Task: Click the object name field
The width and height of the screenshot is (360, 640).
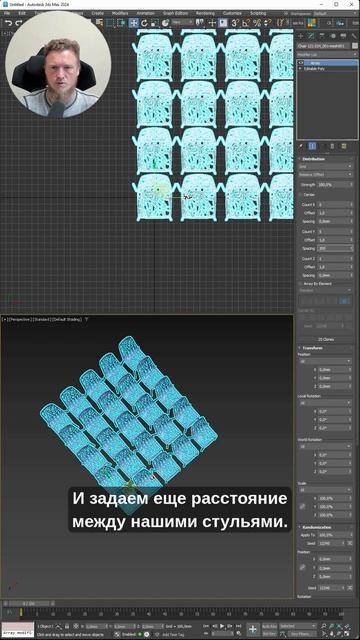Action: [x=323, y=46]
